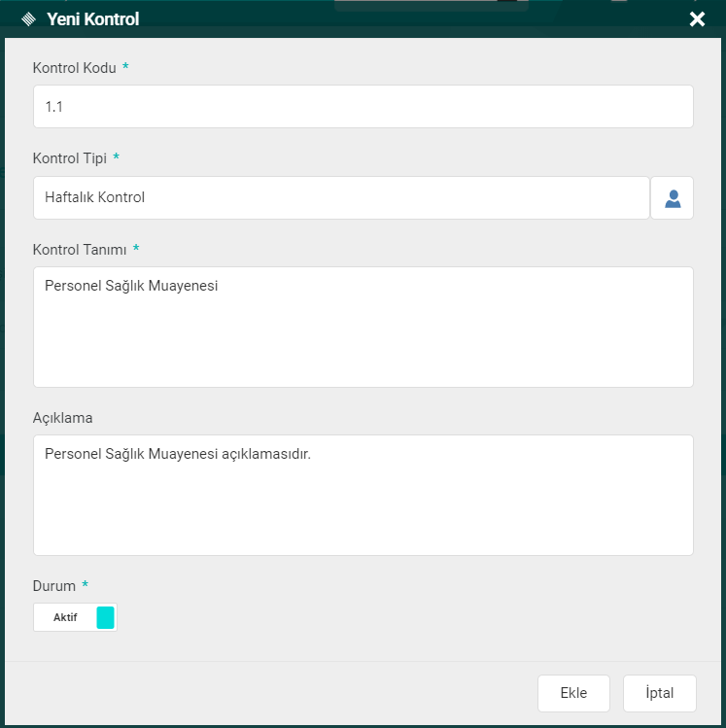Click the Durum label
The width and height of the screenshot is (726, 728).
point(54,586)
